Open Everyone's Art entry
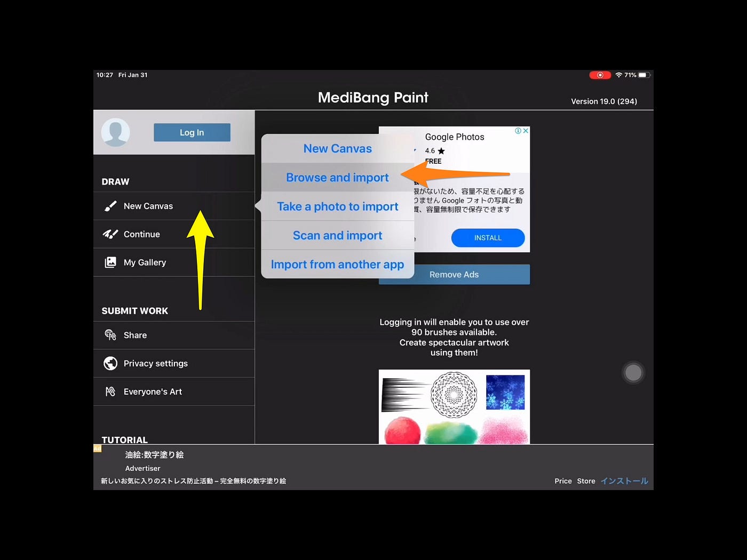Image resolution: width=747 pixels, height=560 pixels. [x=174, y=391]
